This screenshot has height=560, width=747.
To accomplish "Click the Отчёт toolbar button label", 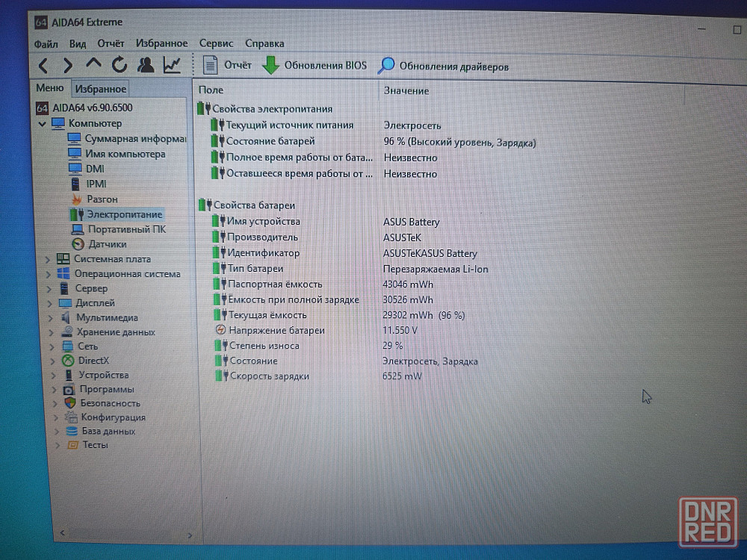I will (238, 65).
